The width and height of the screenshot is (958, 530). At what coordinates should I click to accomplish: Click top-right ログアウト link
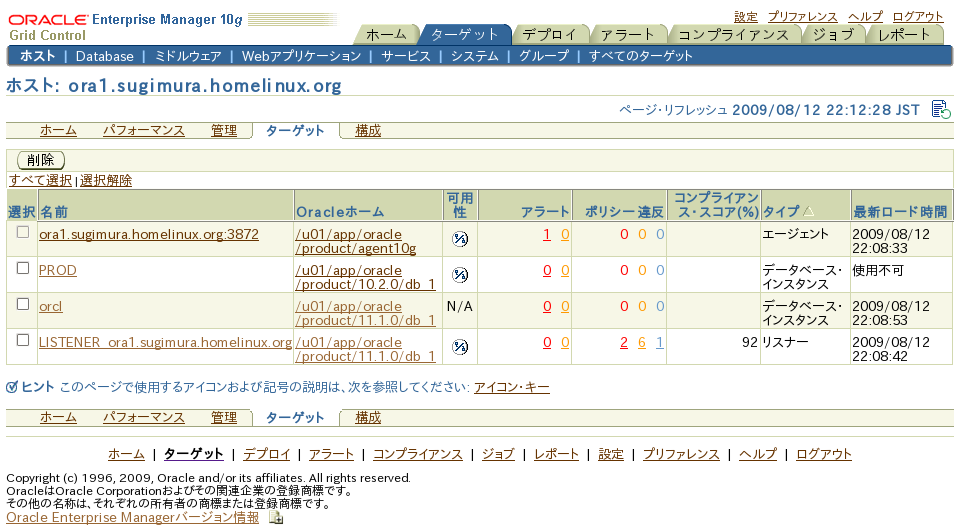[x=918, y=17]
